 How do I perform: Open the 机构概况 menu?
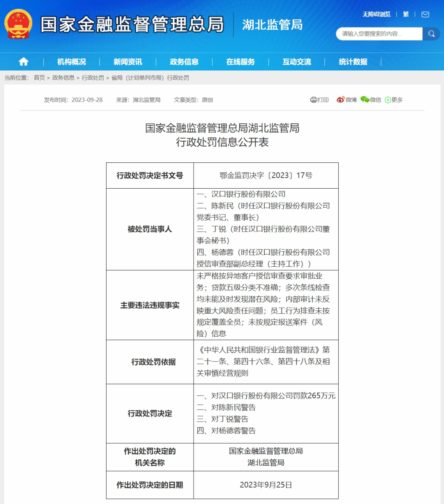72,62
